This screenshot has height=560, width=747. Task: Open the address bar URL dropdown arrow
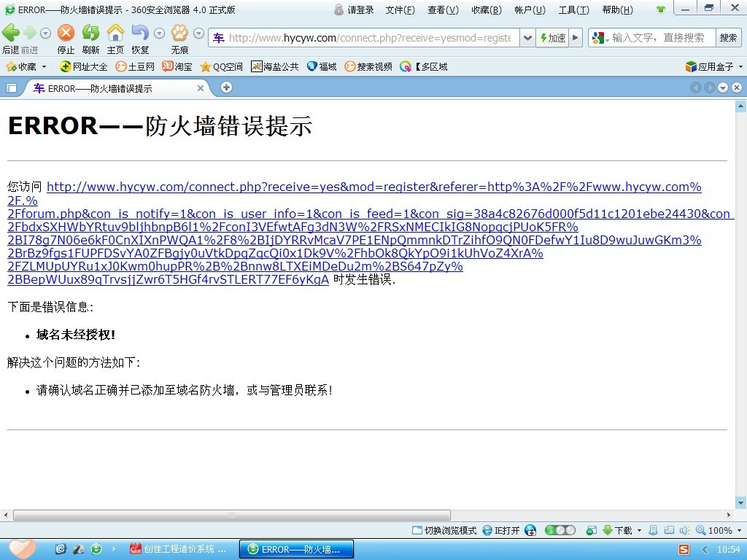(527, 38)
